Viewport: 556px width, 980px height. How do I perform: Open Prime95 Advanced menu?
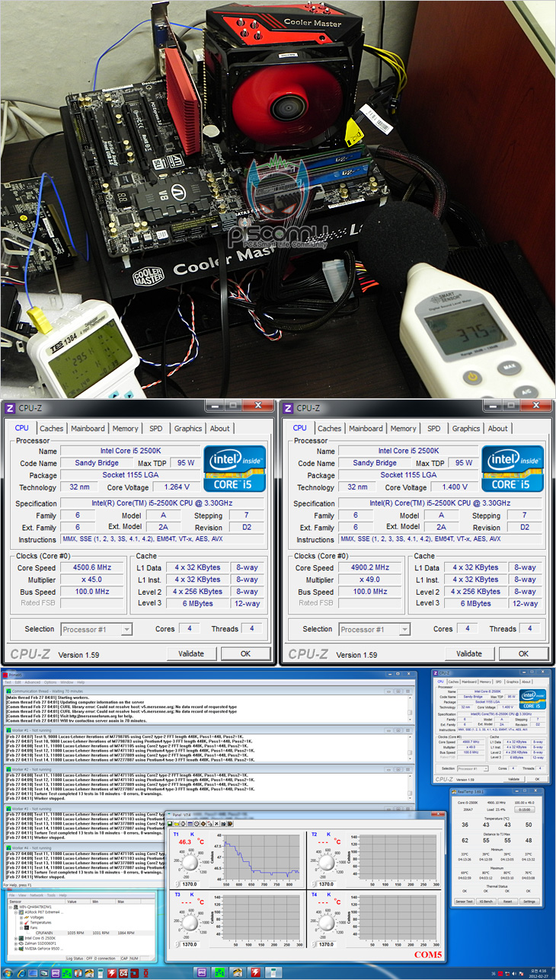click(33, 682)
